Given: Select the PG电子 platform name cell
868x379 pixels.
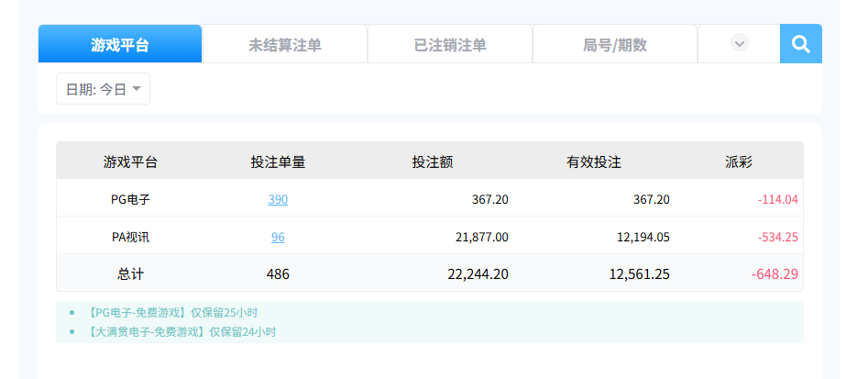Looking at the screenshot, I should pyautogui.click(x=130, y=199).
